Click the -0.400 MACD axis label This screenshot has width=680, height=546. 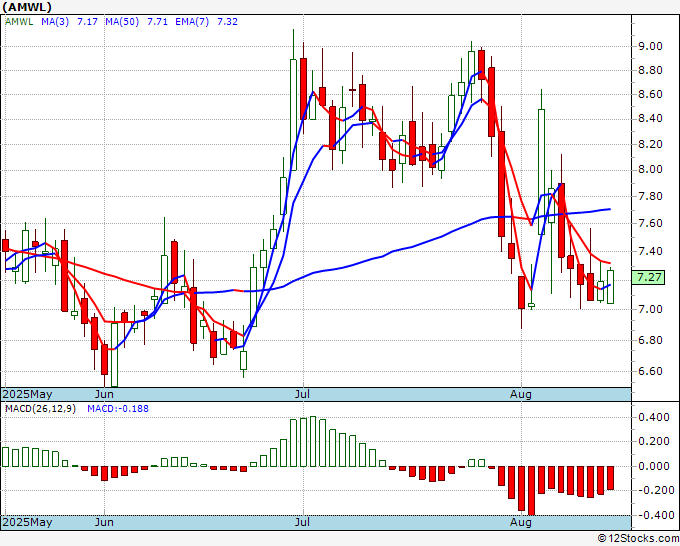pos(656,515)
